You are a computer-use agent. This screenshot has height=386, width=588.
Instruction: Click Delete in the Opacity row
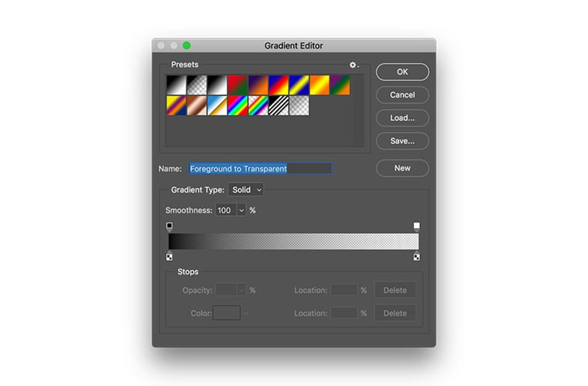click(395, 291)
